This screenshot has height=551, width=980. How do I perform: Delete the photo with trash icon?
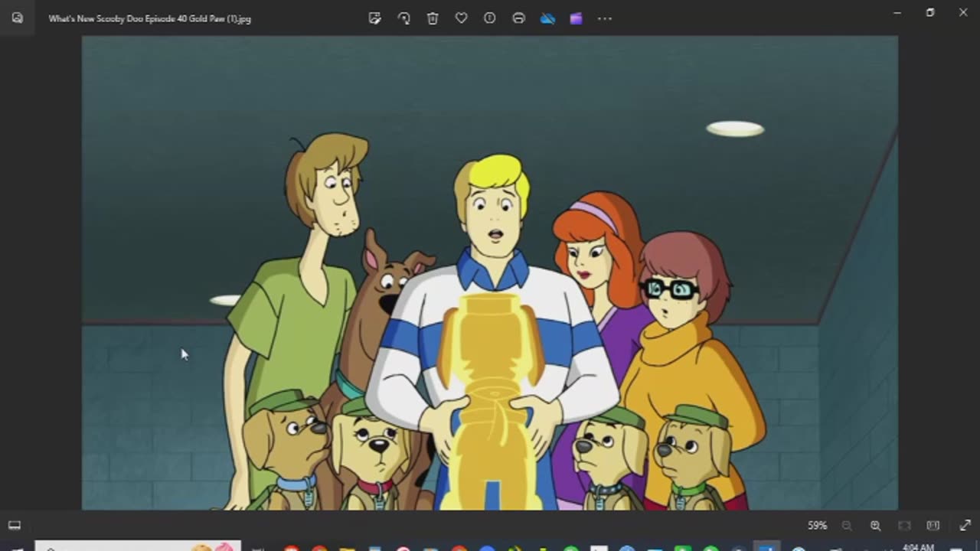pos(433,18)
